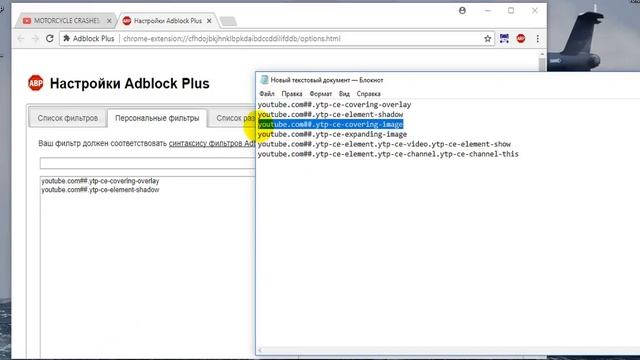The height and width of the screenshot is (360, 640).
Task: Open the Chrome three-dot menu
Action: (538, 38)
